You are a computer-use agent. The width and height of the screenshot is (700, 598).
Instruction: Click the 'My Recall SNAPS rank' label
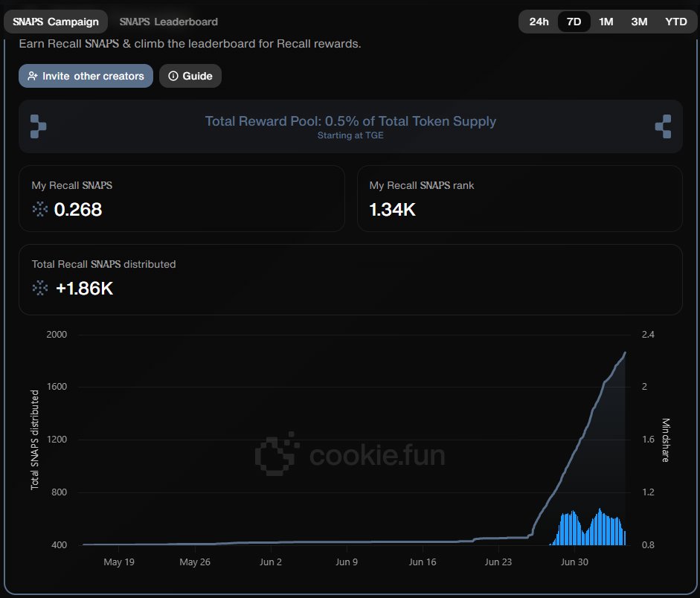click(x=422, y=185)
